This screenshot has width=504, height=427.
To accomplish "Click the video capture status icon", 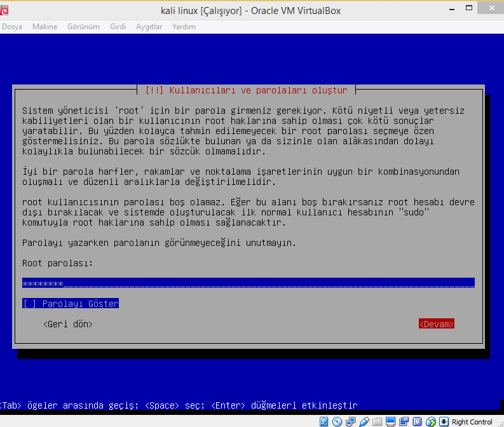I will [x=404, y=422].
